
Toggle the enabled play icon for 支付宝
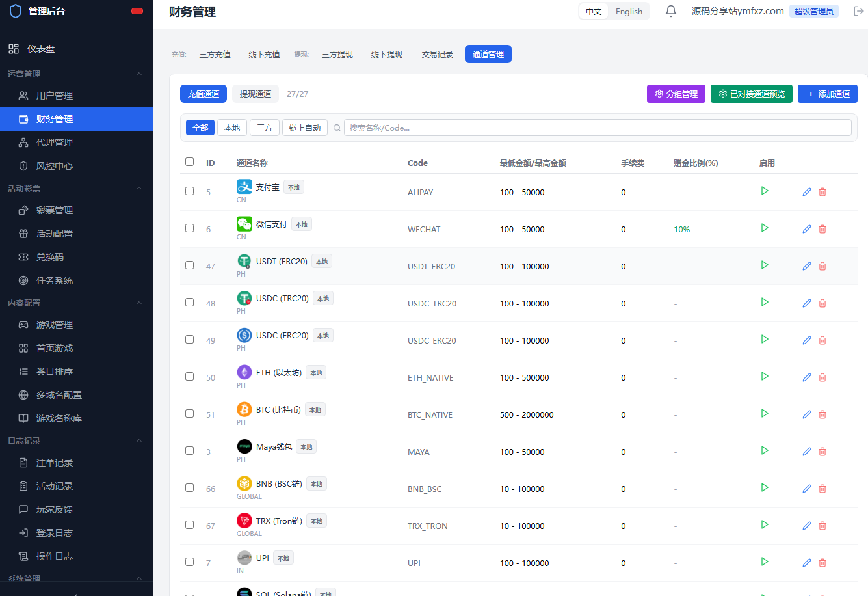(x=765, y=191)
